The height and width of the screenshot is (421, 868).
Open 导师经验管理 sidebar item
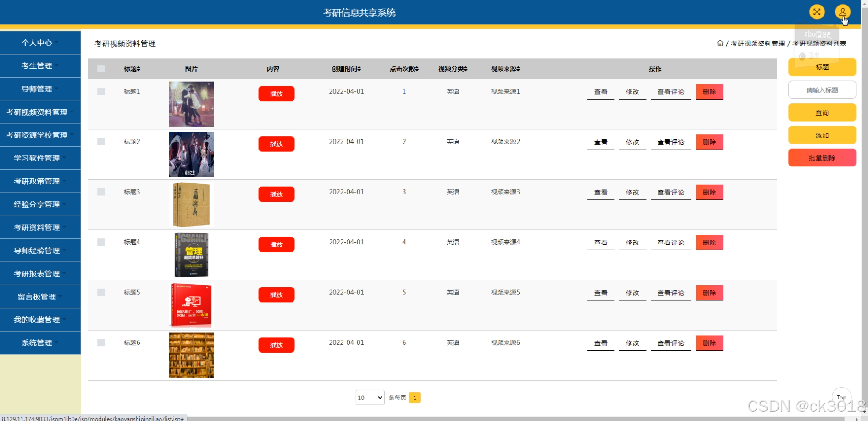tap(40, 250)
